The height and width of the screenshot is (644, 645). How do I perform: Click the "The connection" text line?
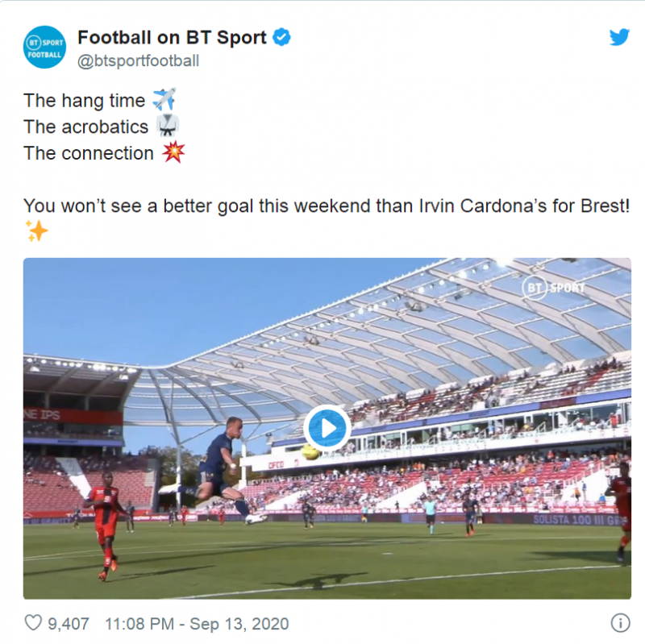pos(89,153)
